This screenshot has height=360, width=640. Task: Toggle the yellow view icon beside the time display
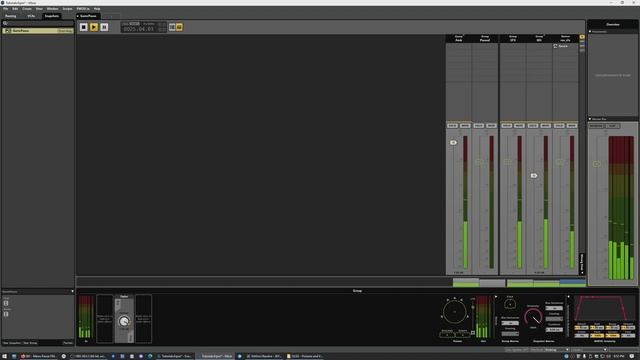click(x=179, y=27)
